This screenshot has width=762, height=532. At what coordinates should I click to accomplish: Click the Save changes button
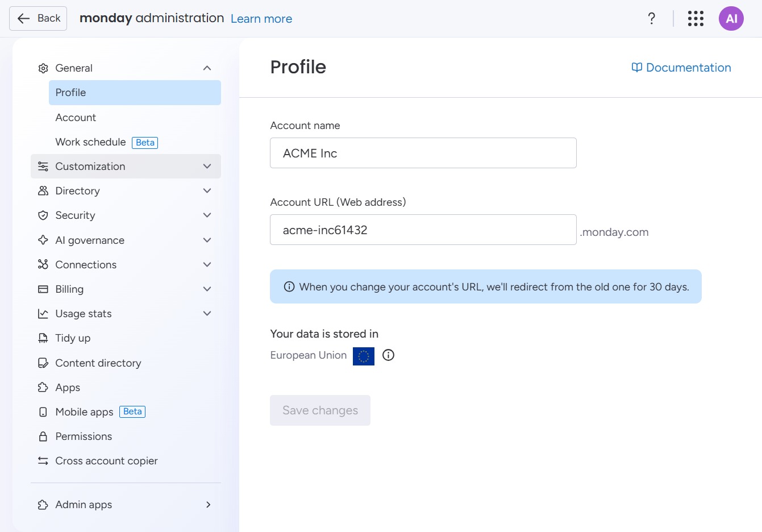pyautogui.click(x=320, y=410)
